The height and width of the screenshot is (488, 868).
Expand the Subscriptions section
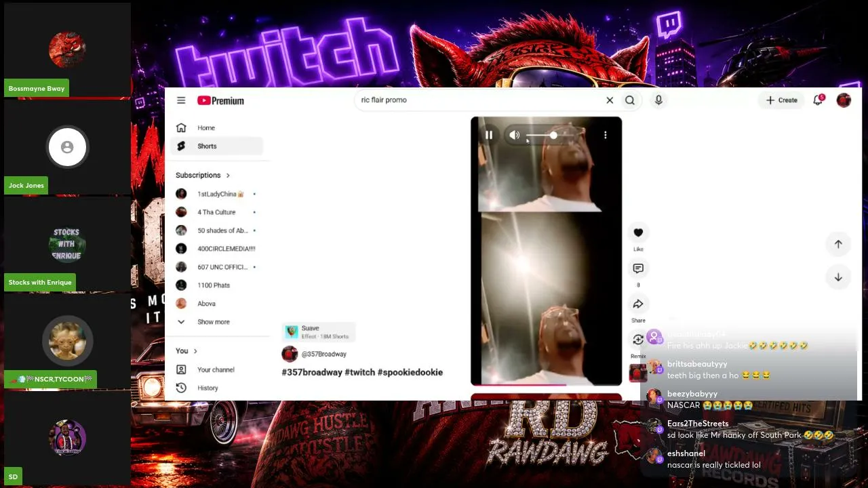coord(203,175)
